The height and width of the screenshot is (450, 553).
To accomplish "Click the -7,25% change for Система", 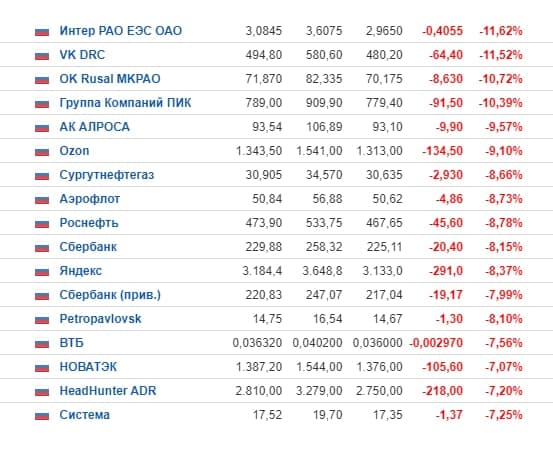I will tap(504, 415).
